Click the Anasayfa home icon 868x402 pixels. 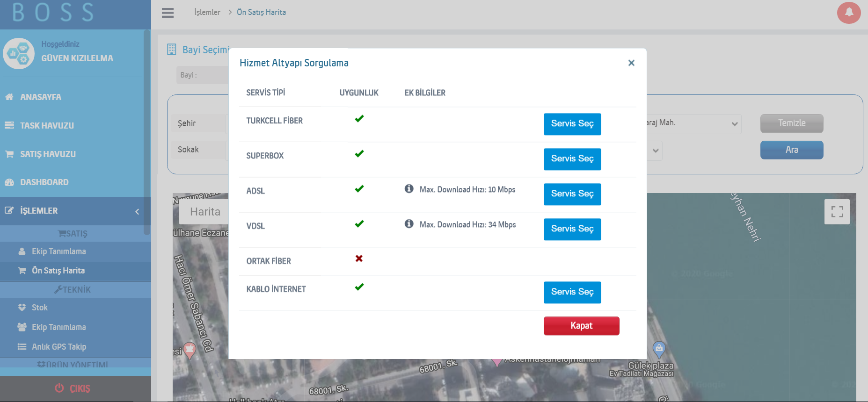pos(9,97)
